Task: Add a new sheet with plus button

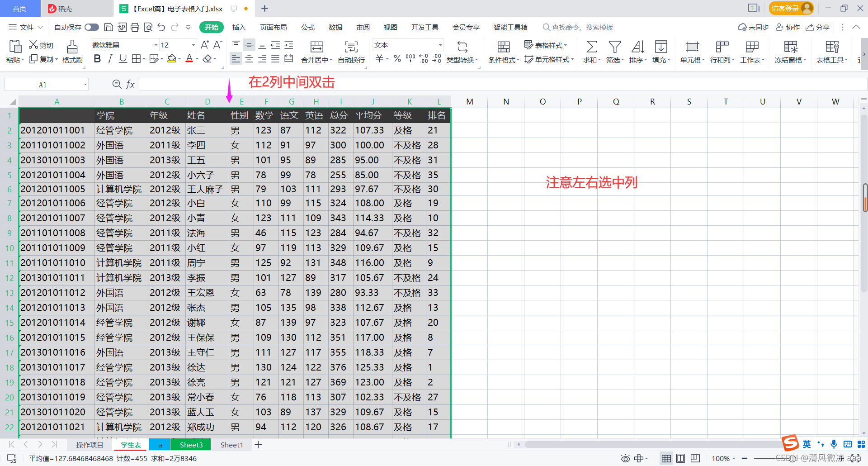Action: pos(258,445)
